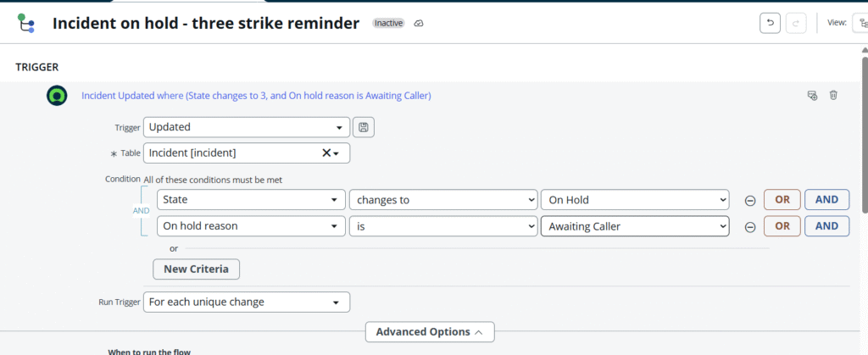
Task: Clear the Incident table selection X
Action: pos(326,153)
